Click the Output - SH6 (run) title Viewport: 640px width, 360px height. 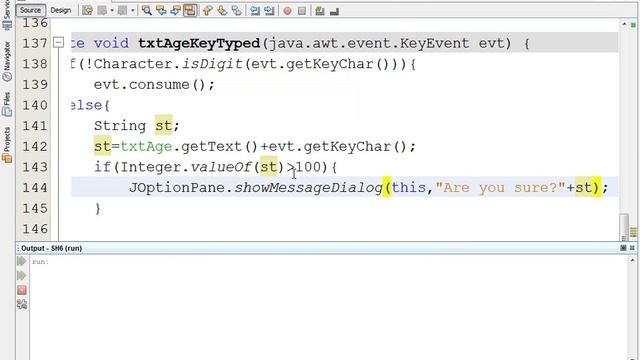[x=51, y=248]
